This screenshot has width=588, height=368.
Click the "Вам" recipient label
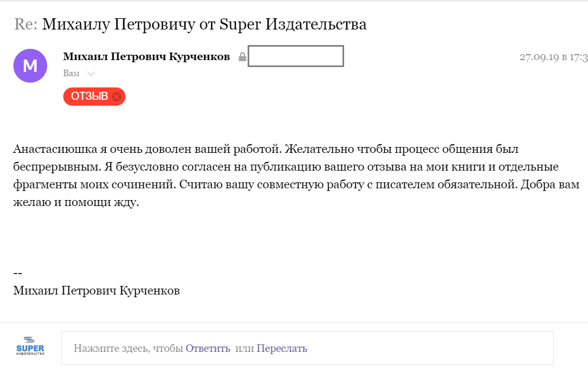click(71, 73)
